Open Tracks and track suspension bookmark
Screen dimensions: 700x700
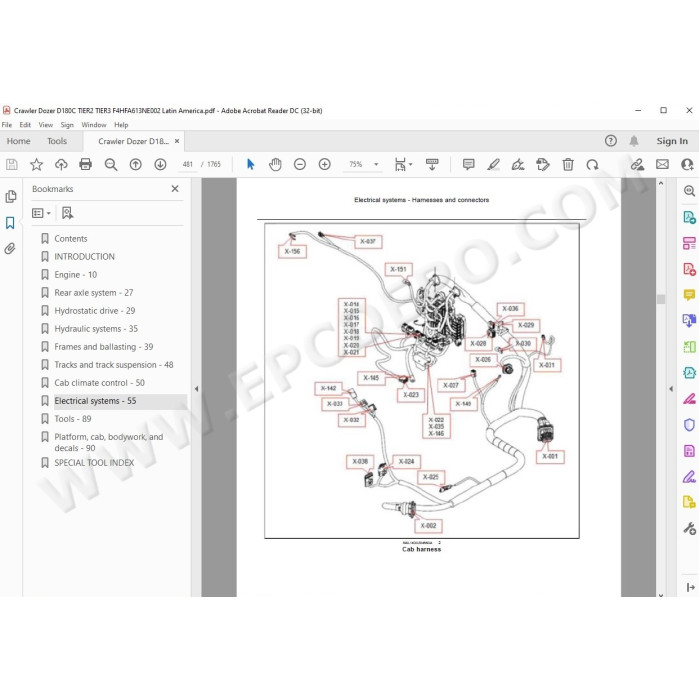(x=114, y=365)
